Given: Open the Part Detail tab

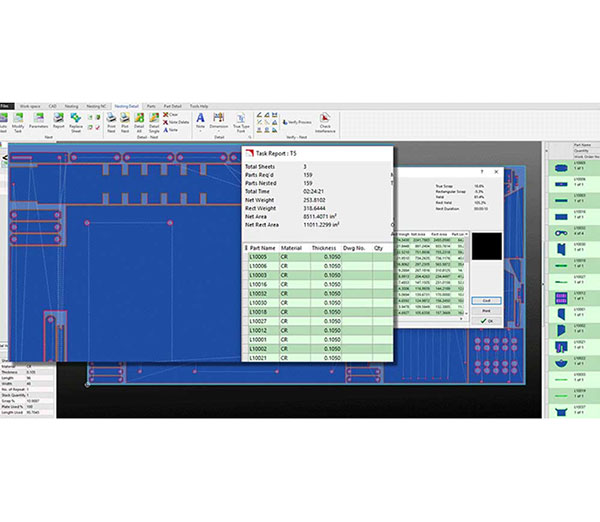Looking at the screenshot, I should pyautogui.click(x=173, y=106).
